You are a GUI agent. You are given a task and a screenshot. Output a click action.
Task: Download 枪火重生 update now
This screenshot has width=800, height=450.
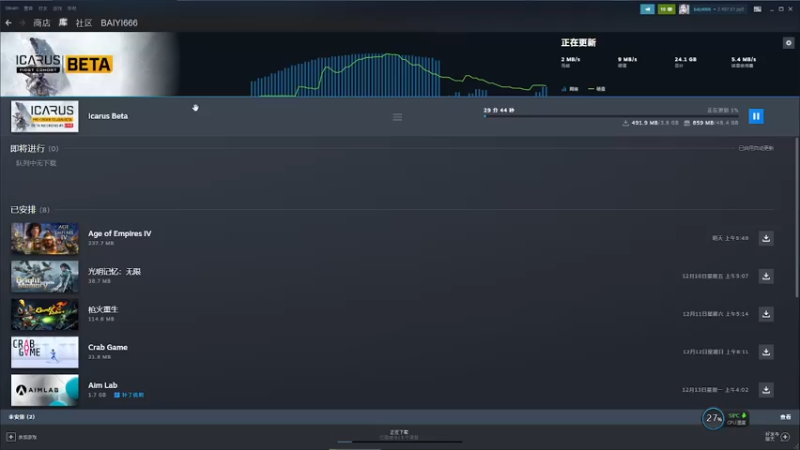(x=766, y=314)
